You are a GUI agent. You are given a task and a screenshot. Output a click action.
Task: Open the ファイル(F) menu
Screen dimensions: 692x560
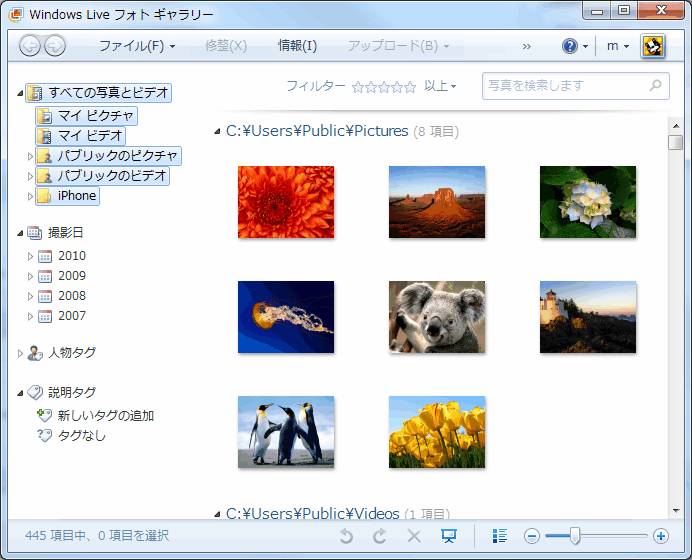tap(136, 46)
